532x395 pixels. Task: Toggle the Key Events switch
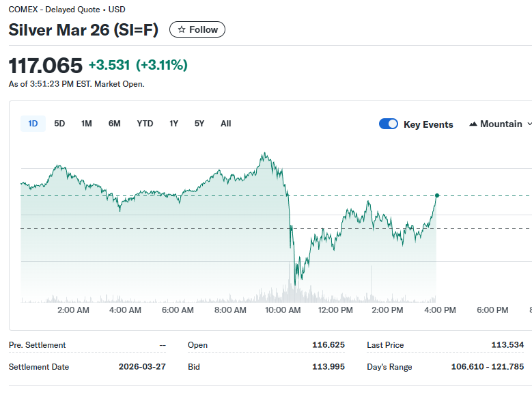[x=389, y=124]
